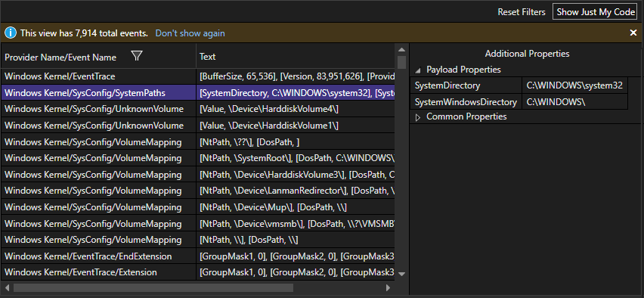644x298 pixels.
Task: Click the BufferSize, 65,536 text cell
Action: click(x=296, y=76)
